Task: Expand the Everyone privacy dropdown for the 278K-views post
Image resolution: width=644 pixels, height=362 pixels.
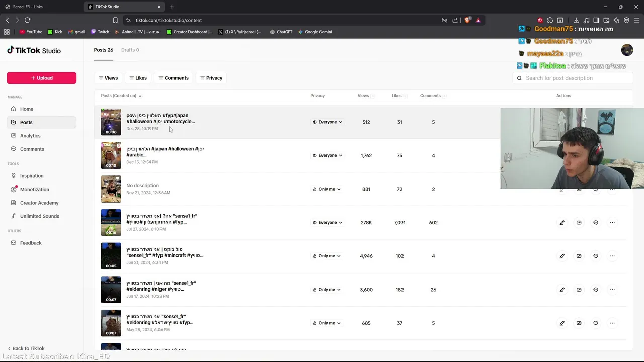Action: click(x=328, y=223)
